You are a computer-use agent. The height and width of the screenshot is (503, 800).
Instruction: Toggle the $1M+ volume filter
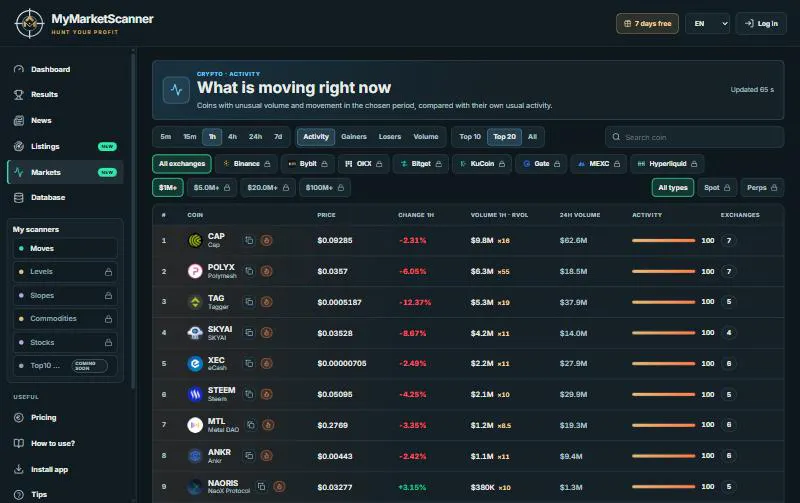(168, 188)
